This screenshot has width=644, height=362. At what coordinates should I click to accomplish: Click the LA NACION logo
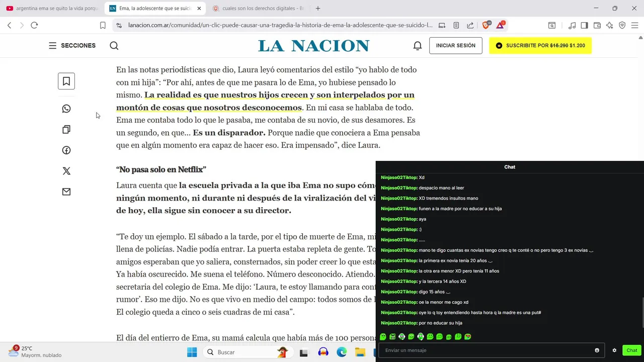click(314, 46)
